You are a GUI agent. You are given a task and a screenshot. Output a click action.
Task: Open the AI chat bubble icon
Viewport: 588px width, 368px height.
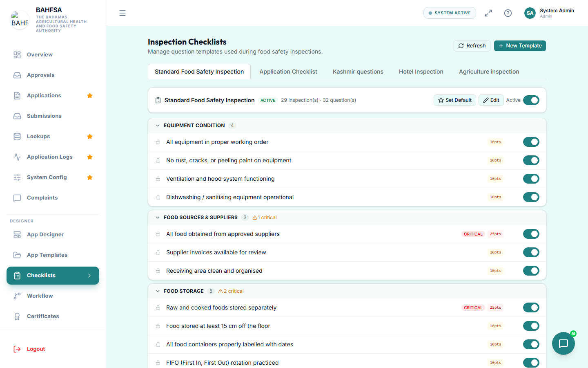click(563, 343)
